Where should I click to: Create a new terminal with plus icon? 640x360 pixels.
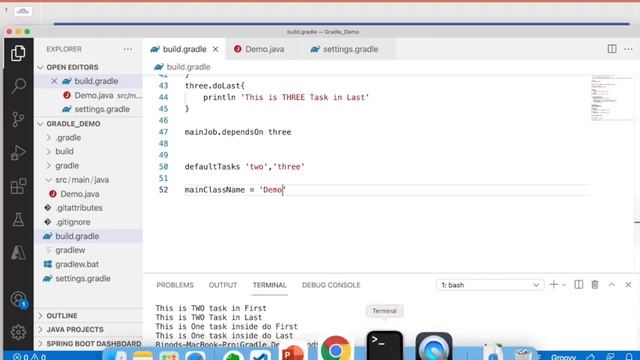tap(553, 284)
